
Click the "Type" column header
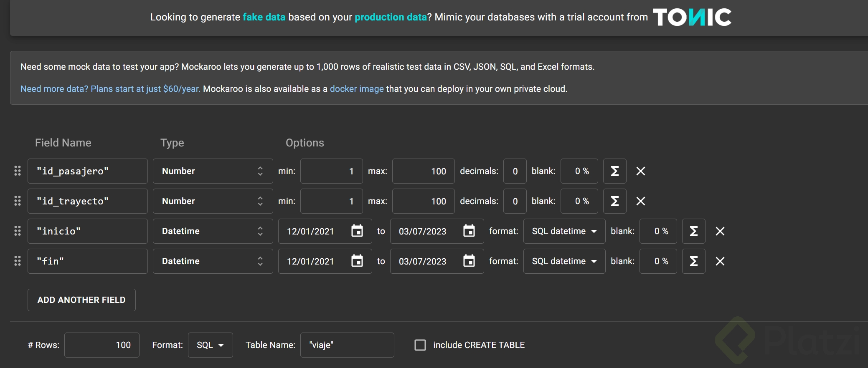(x=172, y=143)
